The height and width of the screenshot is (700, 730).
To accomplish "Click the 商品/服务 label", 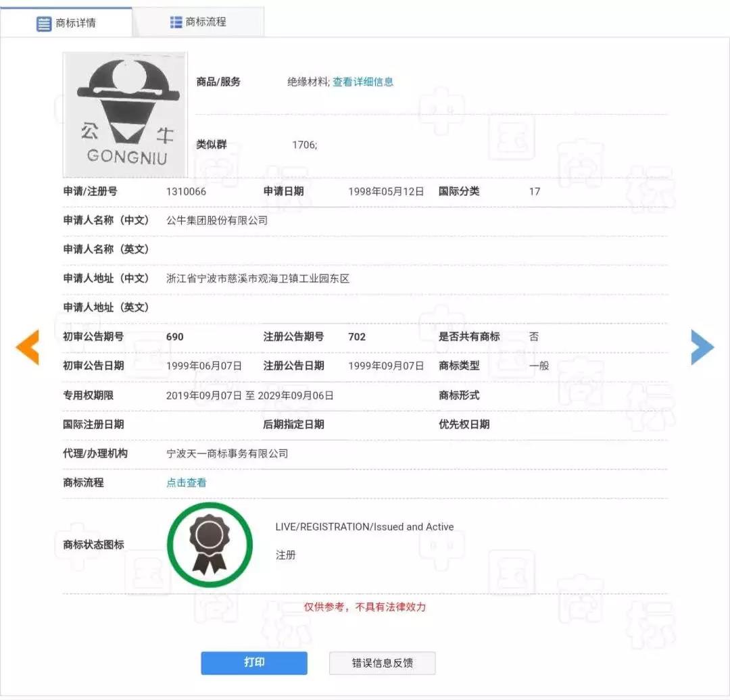I will pos(218,82).
